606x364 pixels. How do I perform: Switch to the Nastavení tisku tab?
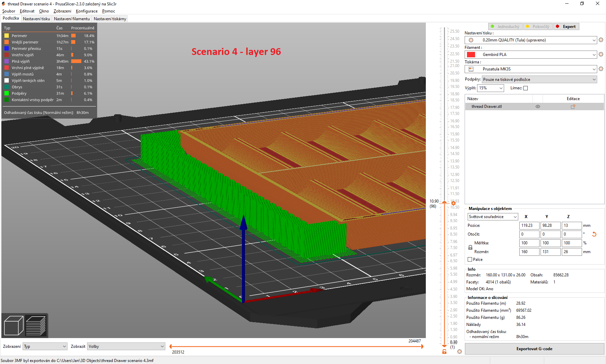pos(36,19)
